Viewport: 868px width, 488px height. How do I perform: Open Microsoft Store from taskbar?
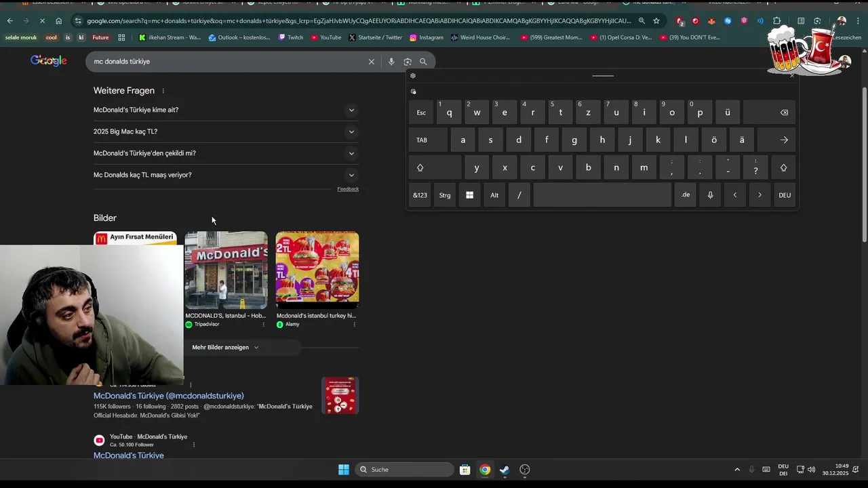click(x=465, y=470)
